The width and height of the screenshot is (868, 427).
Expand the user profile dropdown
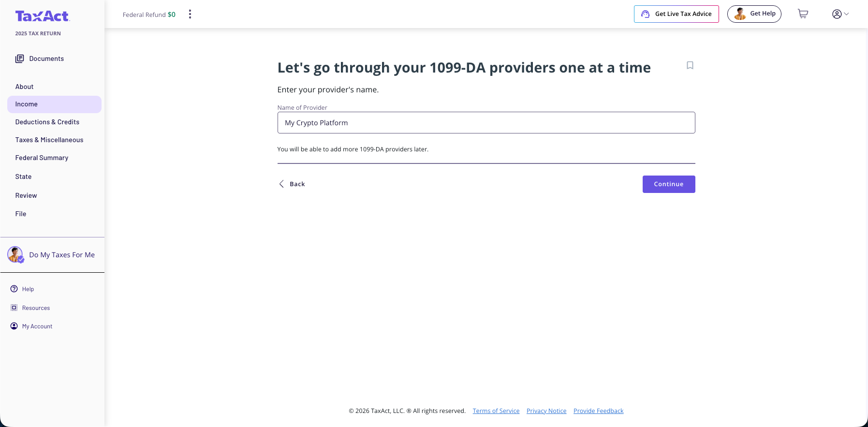(840, 14)
